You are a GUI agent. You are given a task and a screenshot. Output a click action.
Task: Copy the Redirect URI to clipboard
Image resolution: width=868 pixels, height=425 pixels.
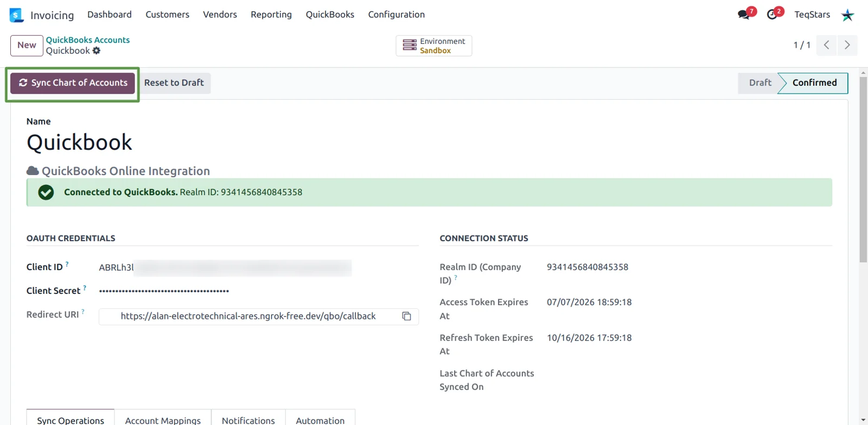click(x=406, y=316)
